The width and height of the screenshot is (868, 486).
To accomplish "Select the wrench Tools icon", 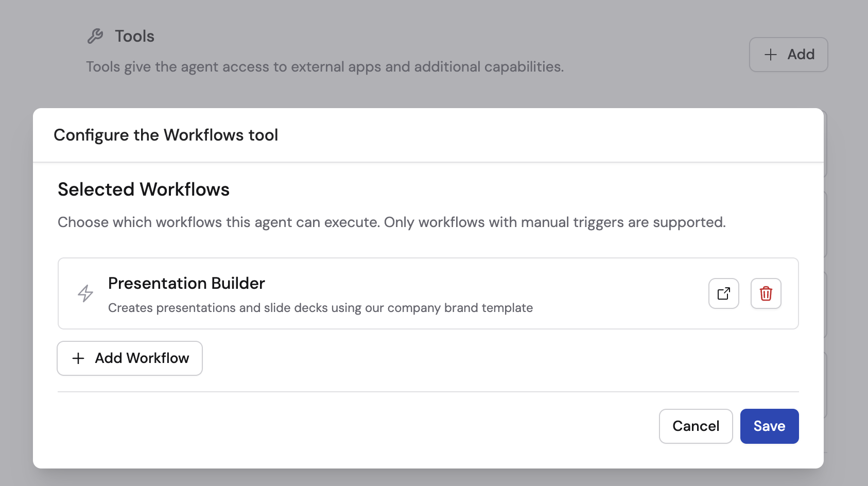I will pos(96,36).
